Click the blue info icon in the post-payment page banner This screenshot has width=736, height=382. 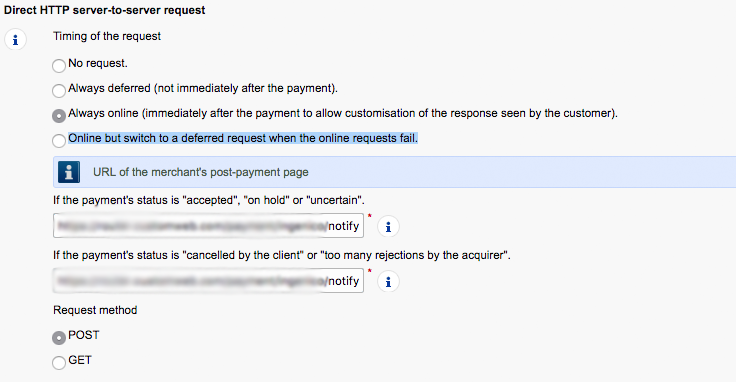(x=69, y=172)
